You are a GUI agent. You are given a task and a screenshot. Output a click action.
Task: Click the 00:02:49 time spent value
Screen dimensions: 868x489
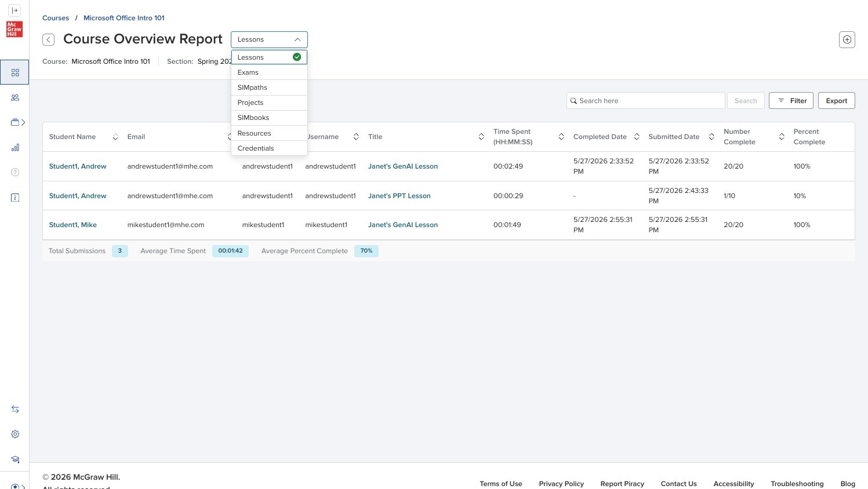click(x=508, y=166)
